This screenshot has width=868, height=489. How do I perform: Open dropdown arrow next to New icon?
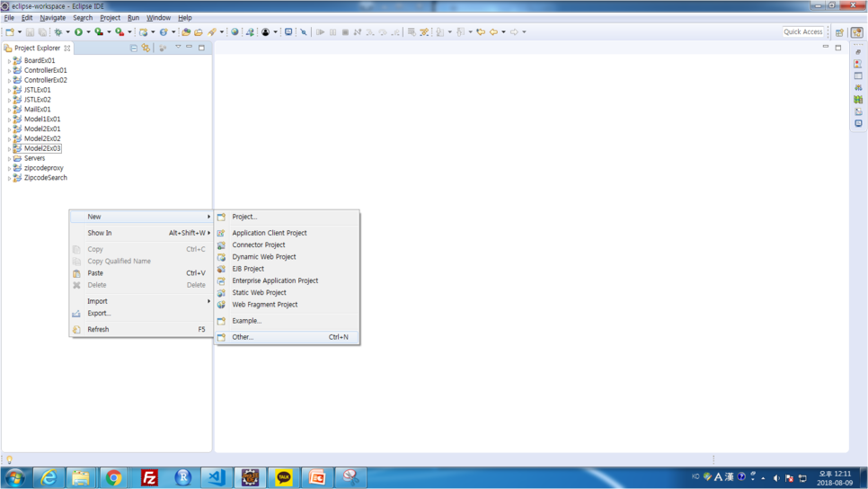(x=20, y=32)
